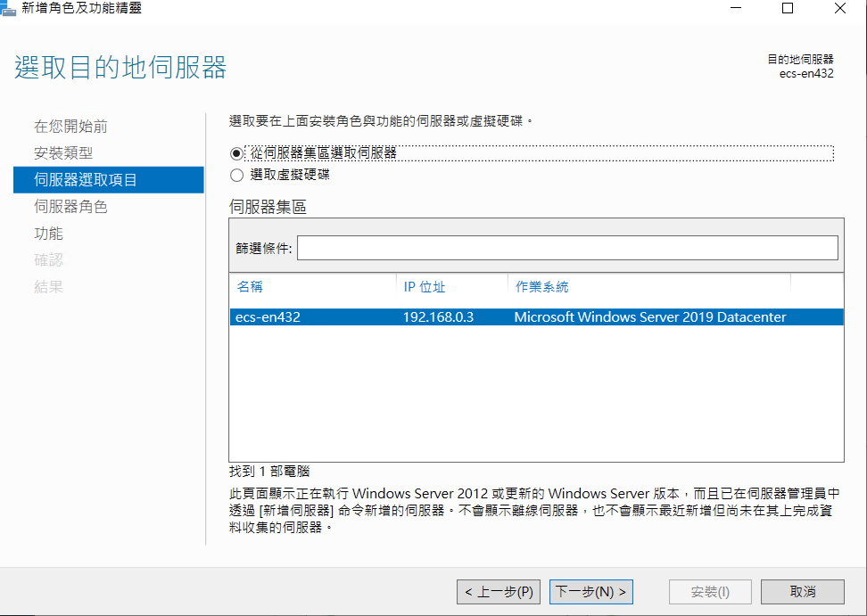Click cell Microsoft Windows Server 2019 Datacenter
This screenshot has height=616, width=867.
[650, 317]
